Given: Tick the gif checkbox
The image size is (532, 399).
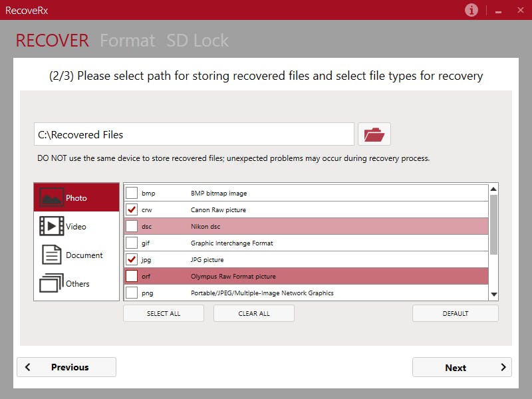Looking at the screenshot, I should coord(132,243).
